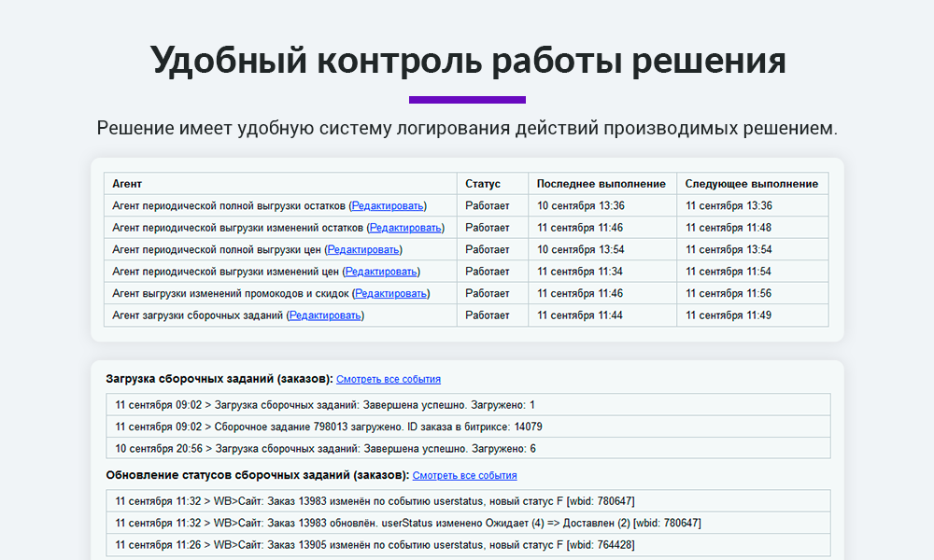Select the Последнее выполнение column header

click(x=601, y=184)
